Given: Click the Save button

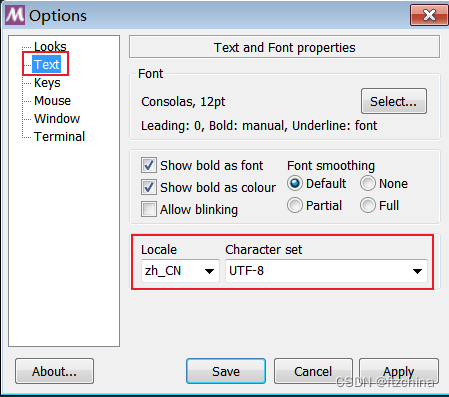Looking at the screenshot, I should coord(226,371).
